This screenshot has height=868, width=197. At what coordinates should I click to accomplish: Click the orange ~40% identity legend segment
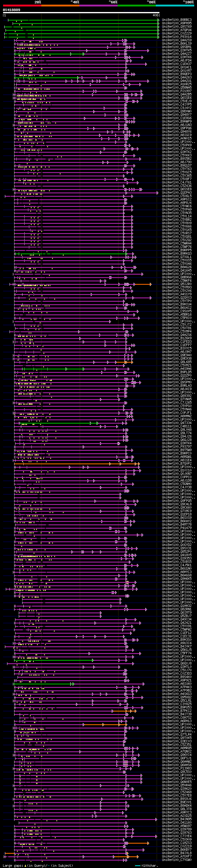(x=60, y=6)
